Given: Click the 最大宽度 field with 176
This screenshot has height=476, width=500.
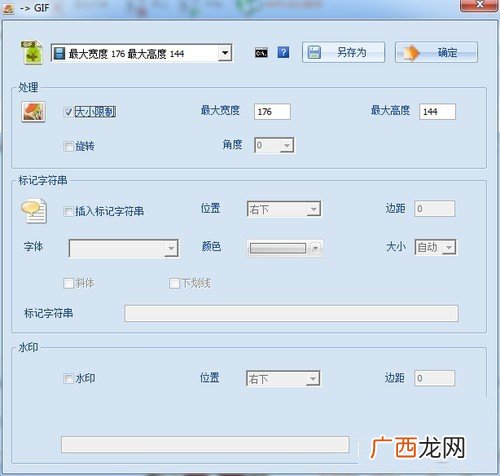Looking at the screenshot, I should point(272,111).
